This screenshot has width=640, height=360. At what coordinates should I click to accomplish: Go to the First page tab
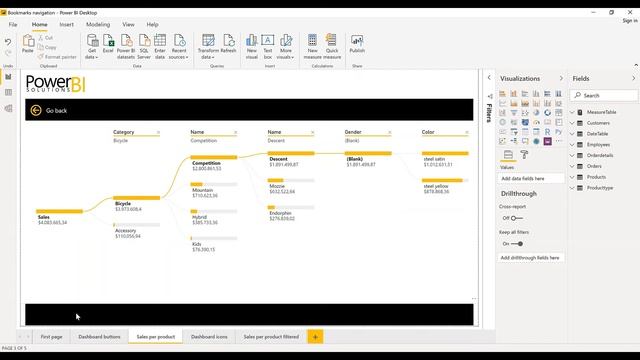coord(51,337)
